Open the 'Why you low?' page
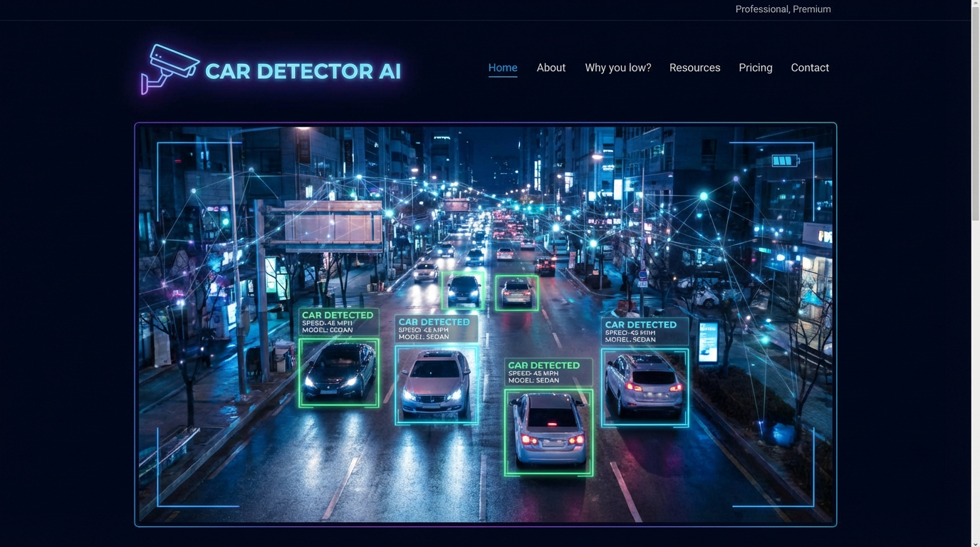This screenshot has height=547, width=980. (x=617, y=68)
